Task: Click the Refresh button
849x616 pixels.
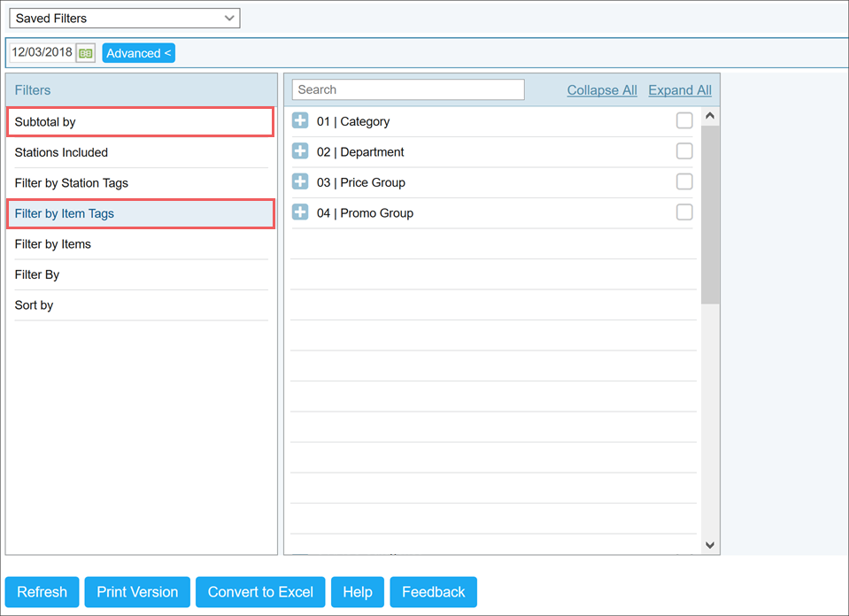Action: [x=42, y=591]
